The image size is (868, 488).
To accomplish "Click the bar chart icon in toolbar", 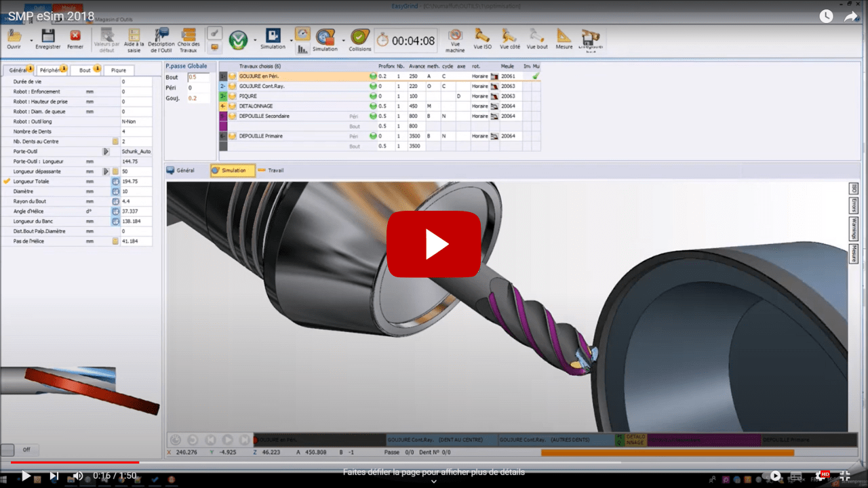I will (x=302, y=49).
